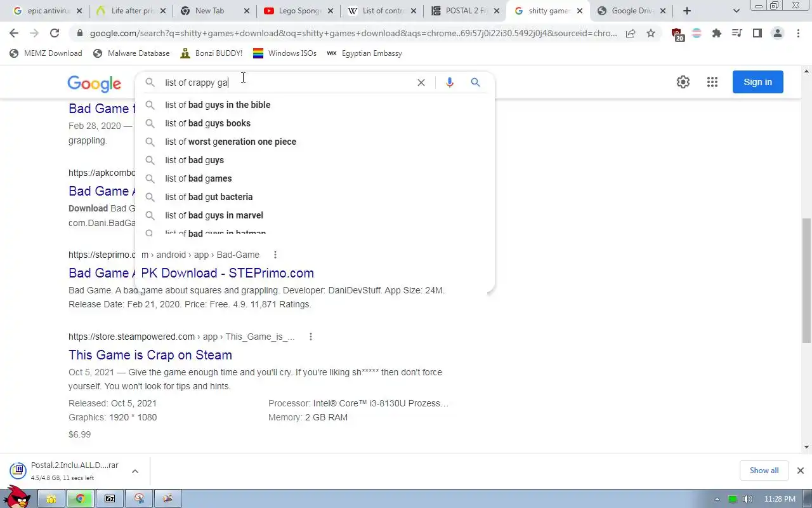812x508 pixels.
Task: Click into the Google search input field
Action: tap(285, 83)
